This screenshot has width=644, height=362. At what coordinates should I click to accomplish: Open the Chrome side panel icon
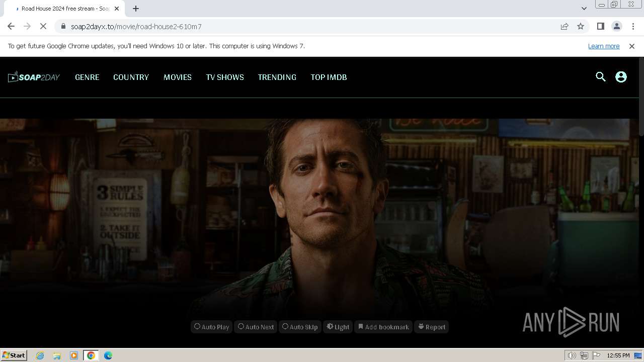[600, 26]
